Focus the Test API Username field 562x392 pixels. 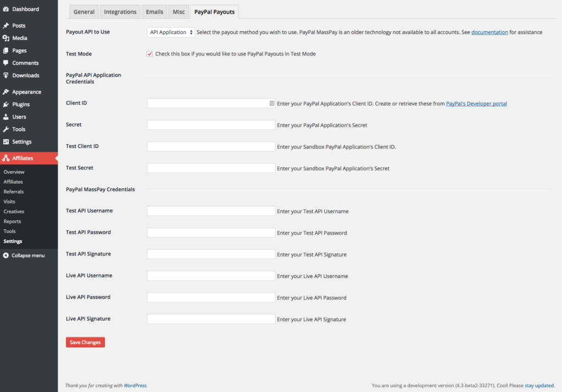[211, 211]
